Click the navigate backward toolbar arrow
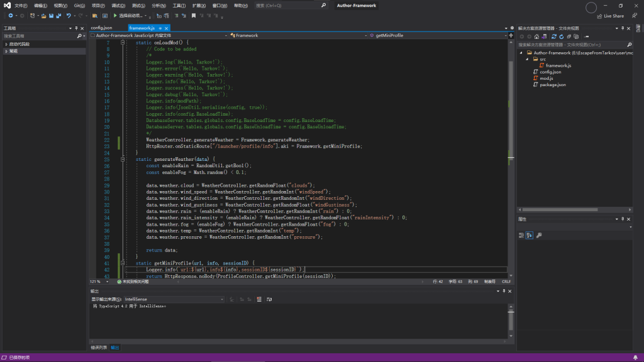644x362 pixels. click(x=10, y=16)
